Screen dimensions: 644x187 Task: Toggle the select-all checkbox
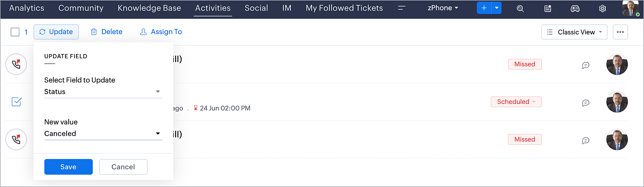click(x=15, y=32)
